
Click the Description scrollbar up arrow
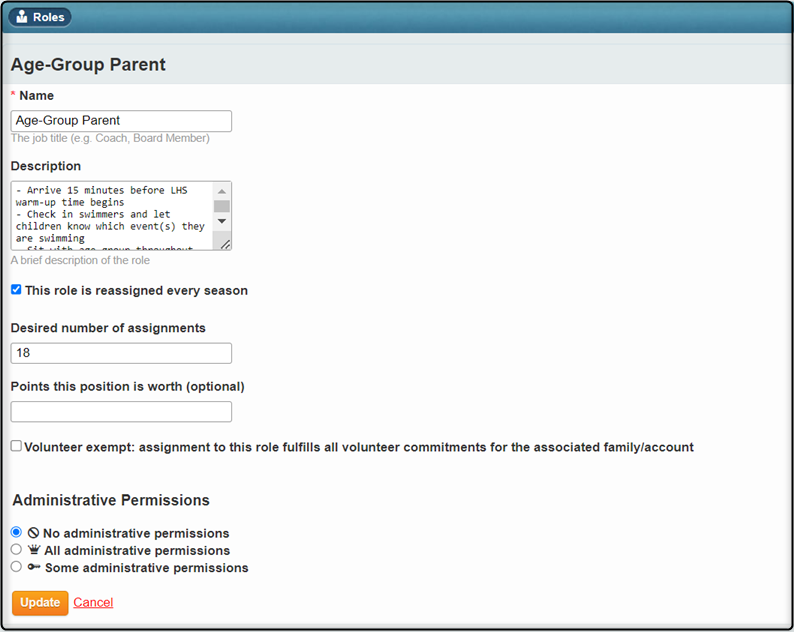222,191
